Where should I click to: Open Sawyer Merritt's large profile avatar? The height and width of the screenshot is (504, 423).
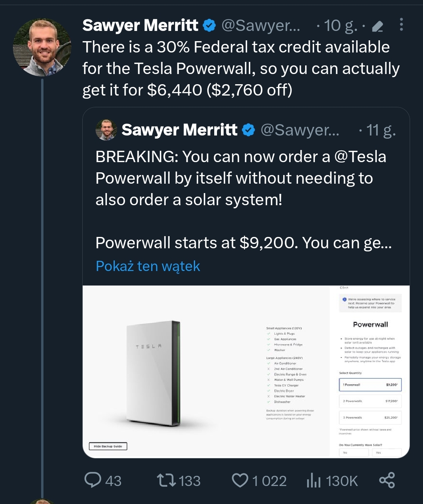[x=42, y=47]
